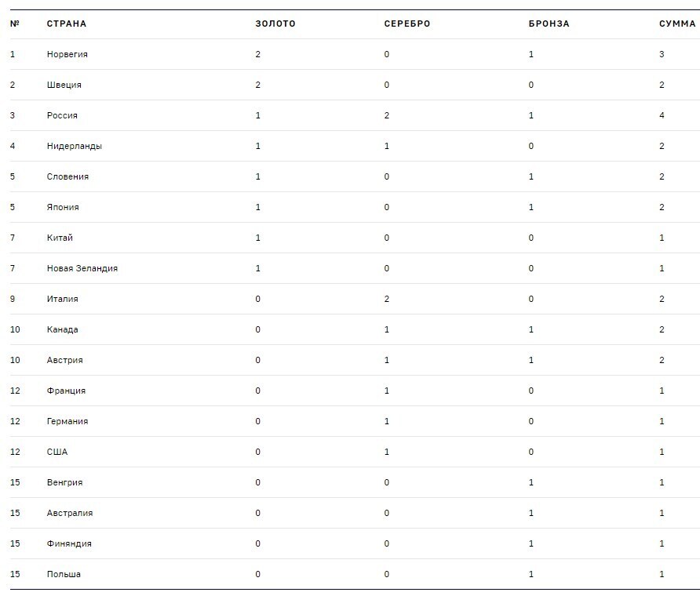Viewport: 700px width, 596px height.
Task: Click the ЗОЛОТО column header
Action: point(275,24)
